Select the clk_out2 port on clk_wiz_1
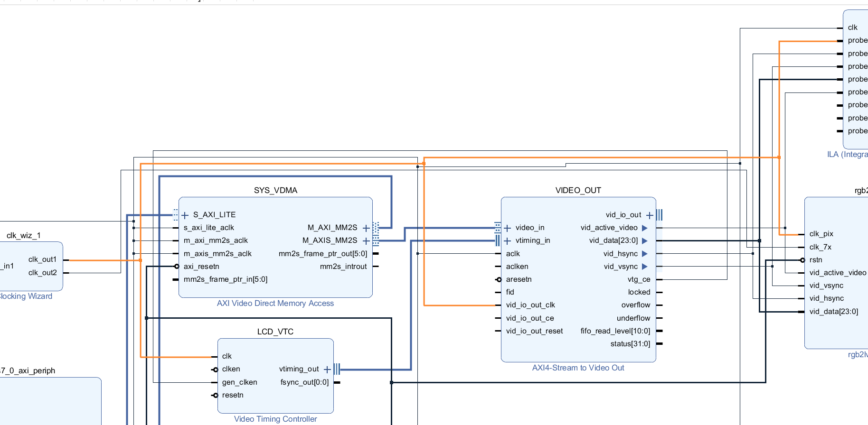This screenshot has height=425, width=868. pos(43,273)
